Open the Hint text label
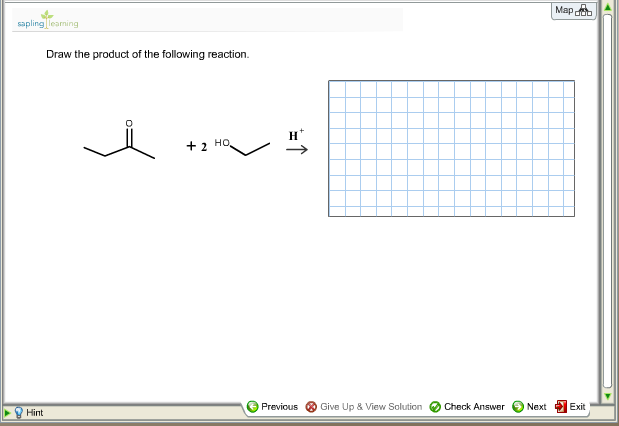 pos(34,413)
